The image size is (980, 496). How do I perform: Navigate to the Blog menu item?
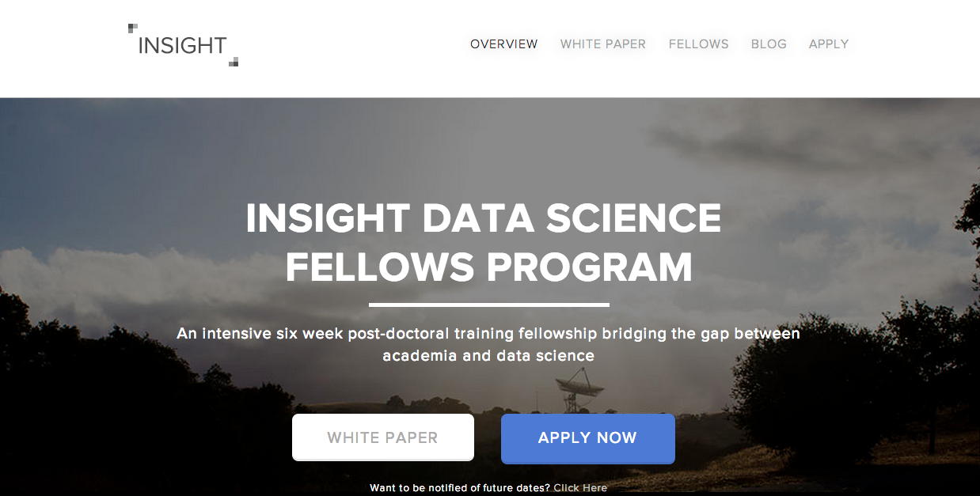(769, 44)
